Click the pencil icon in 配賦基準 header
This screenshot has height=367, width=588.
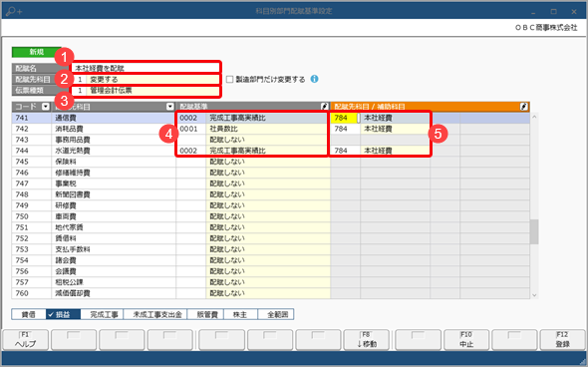(325, 107)
